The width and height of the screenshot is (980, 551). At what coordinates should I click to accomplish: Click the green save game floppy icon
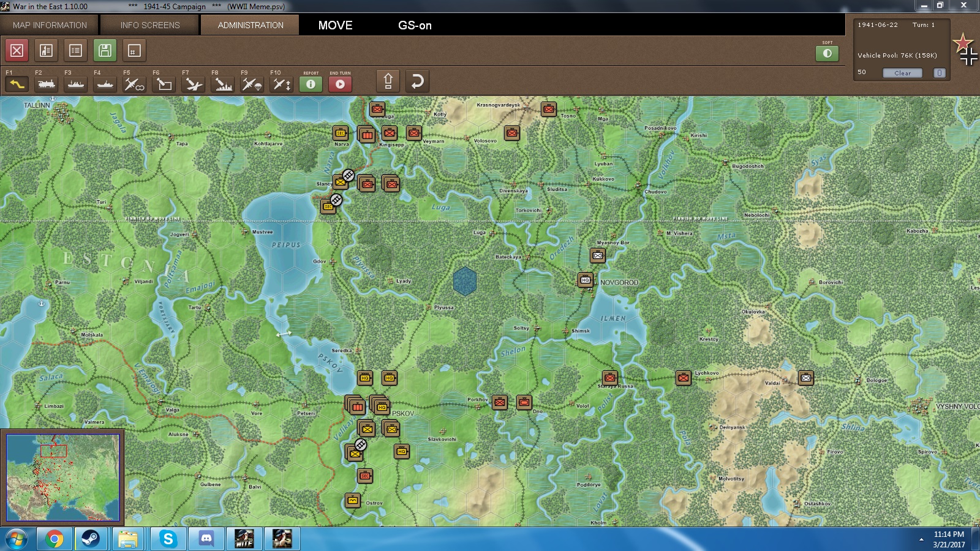pyautogui.click(x=105, y=51)
